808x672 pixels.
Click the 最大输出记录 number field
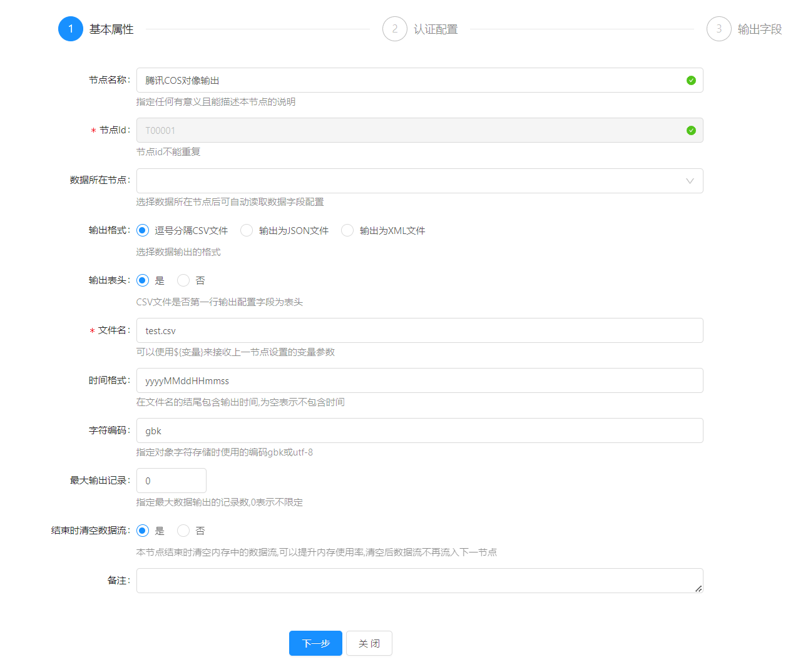[x=171, y=481]
